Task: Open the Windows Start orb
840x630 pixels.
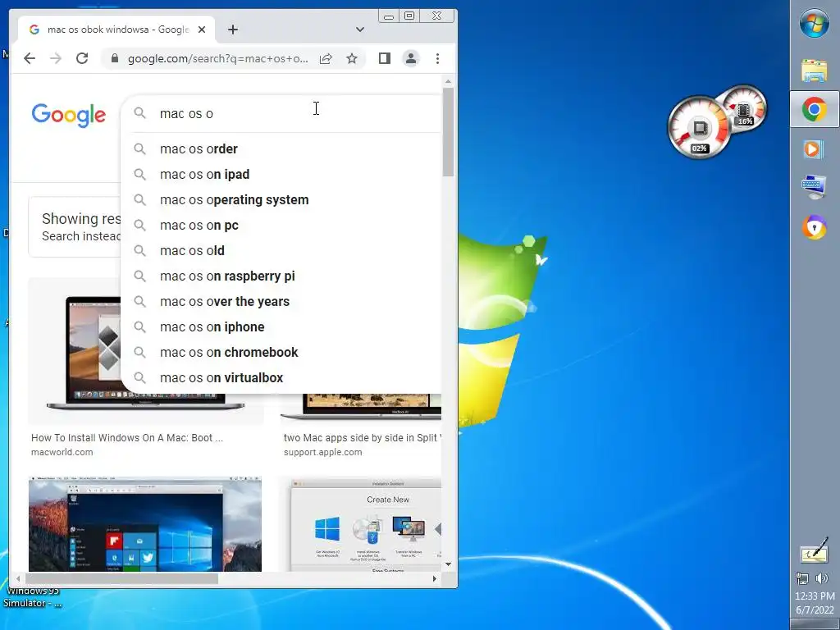Action: click(x=815, y=23)
